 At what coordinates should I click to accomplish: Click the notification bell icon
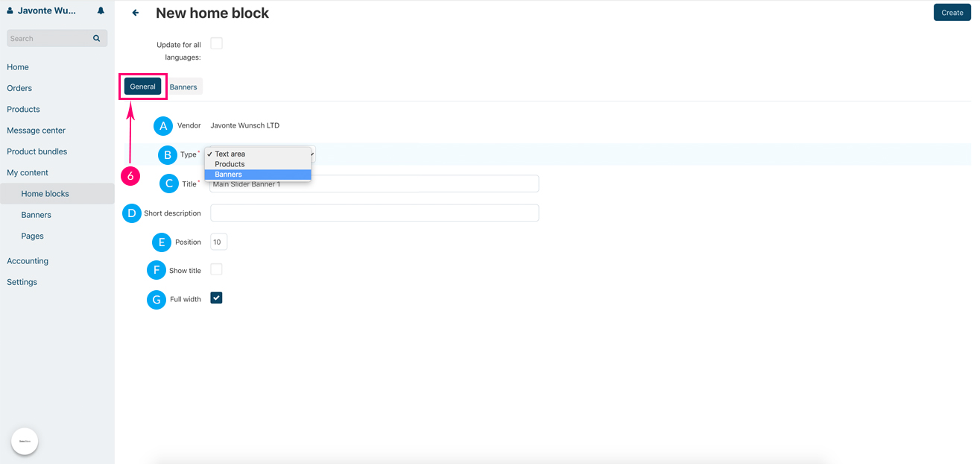101,11
